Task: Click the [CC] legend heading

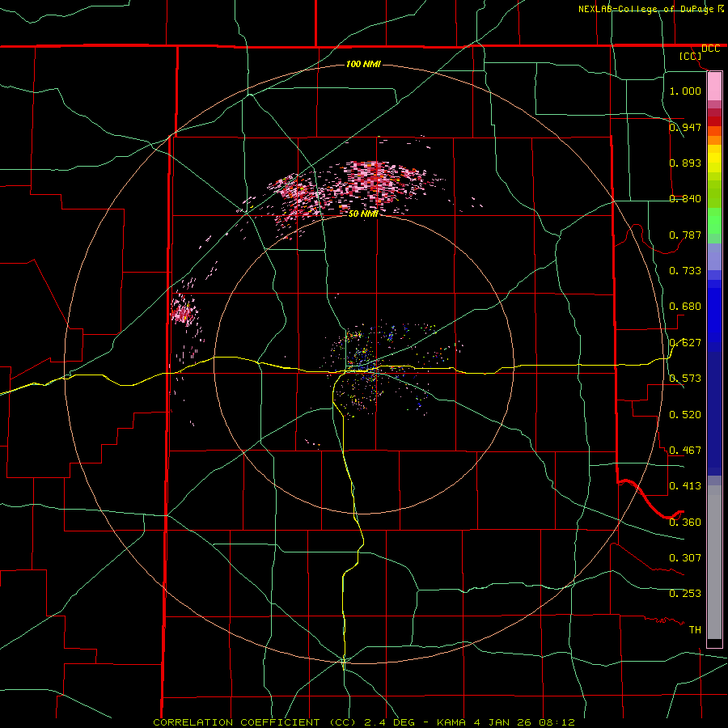Action: click(x=690, y=56)
